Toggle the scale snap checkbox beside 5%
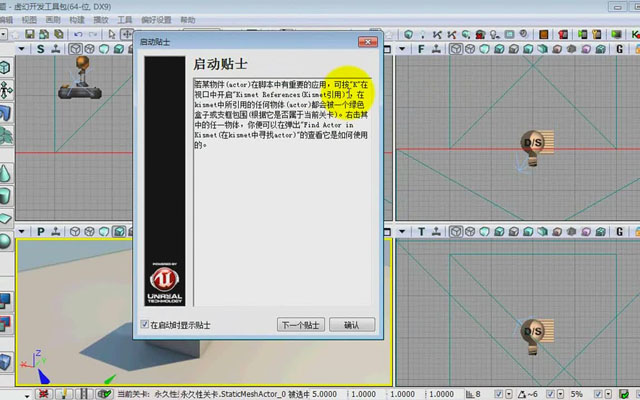The width and height of the screenshot is (640, 400). 598,394
